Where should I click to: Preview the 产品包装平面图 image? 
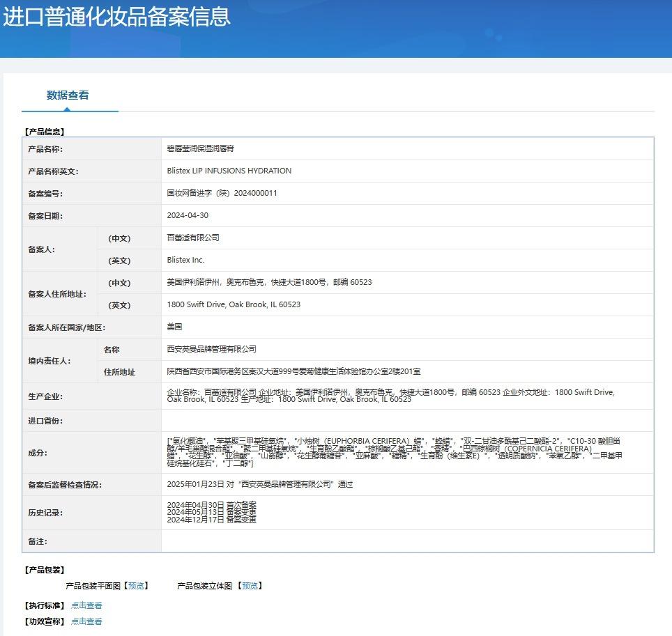(x=137, y=585)
